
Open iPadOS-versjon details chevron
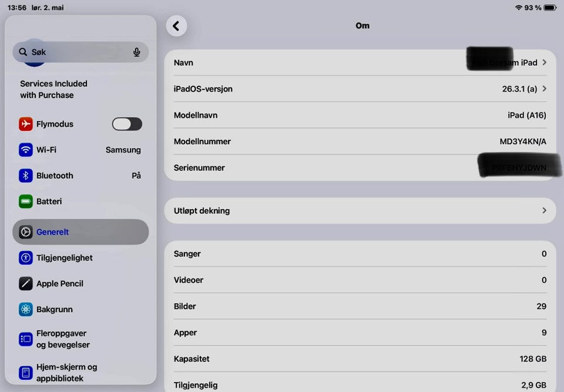[544, 89]
